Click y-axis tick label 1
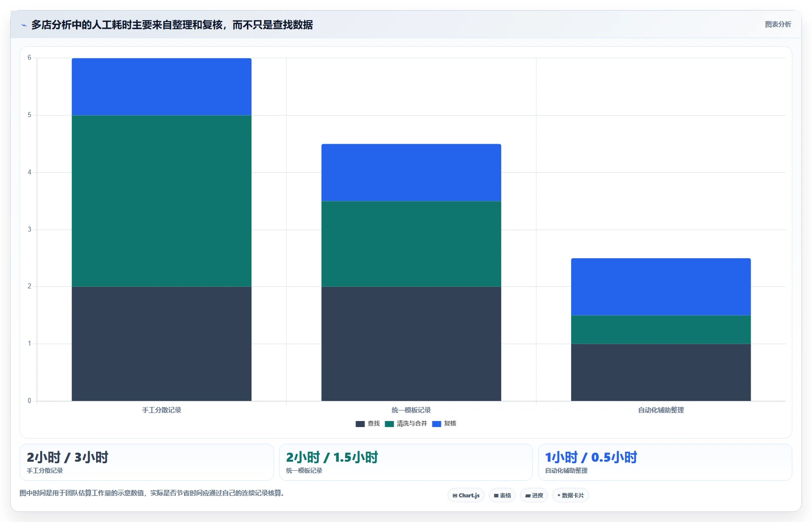 [29, 344]
